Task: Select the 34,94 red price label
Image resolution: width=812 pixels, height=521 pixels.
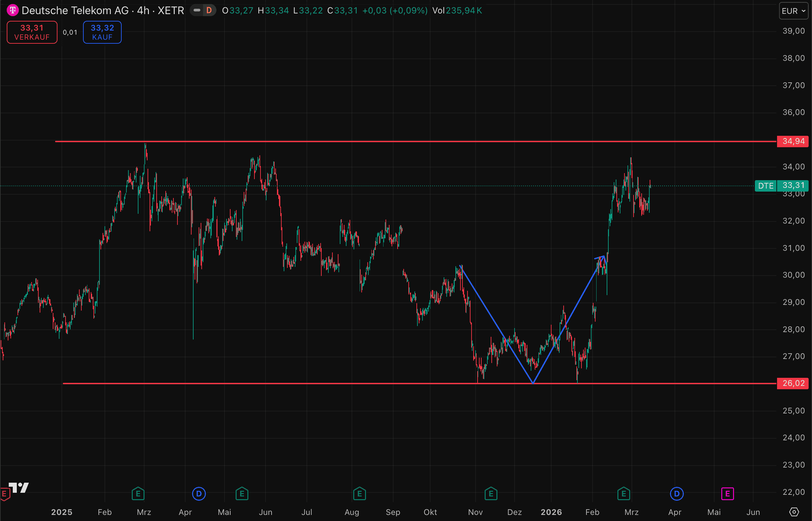Action: coord(793,141)
